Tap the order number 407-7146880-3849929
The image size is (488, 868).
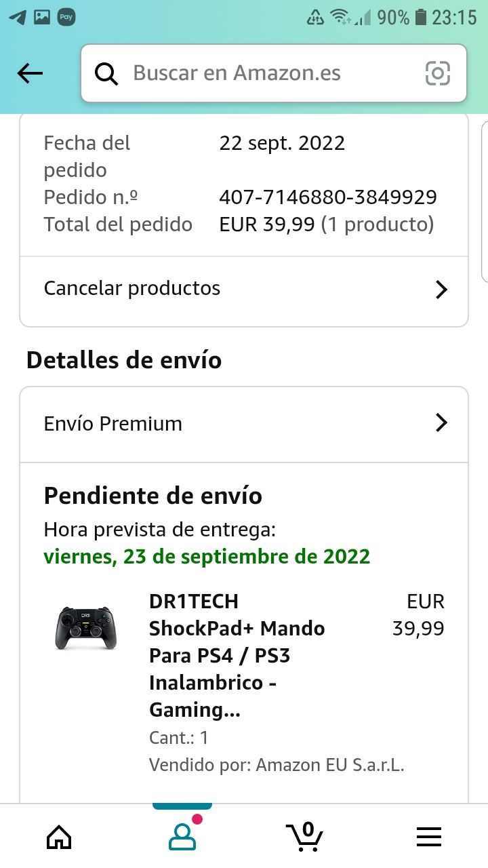(327, 197)
